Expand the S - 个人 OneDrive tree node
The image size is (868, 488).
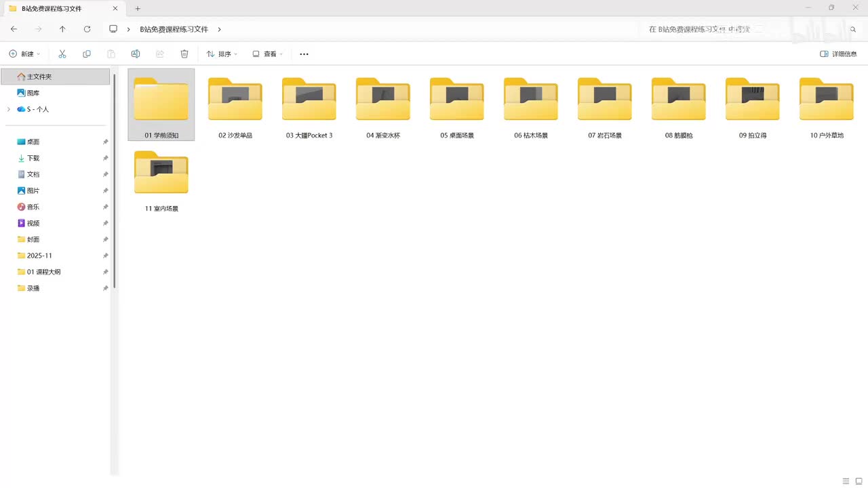coord(8,109)
